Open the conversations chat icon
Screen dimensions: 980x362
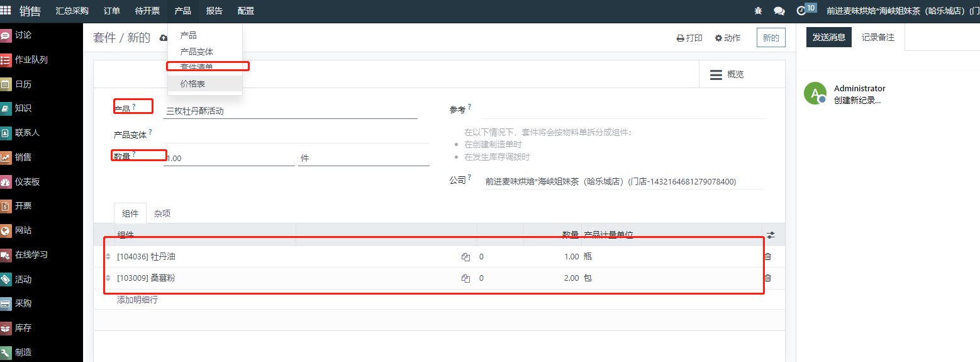(779, 11)
